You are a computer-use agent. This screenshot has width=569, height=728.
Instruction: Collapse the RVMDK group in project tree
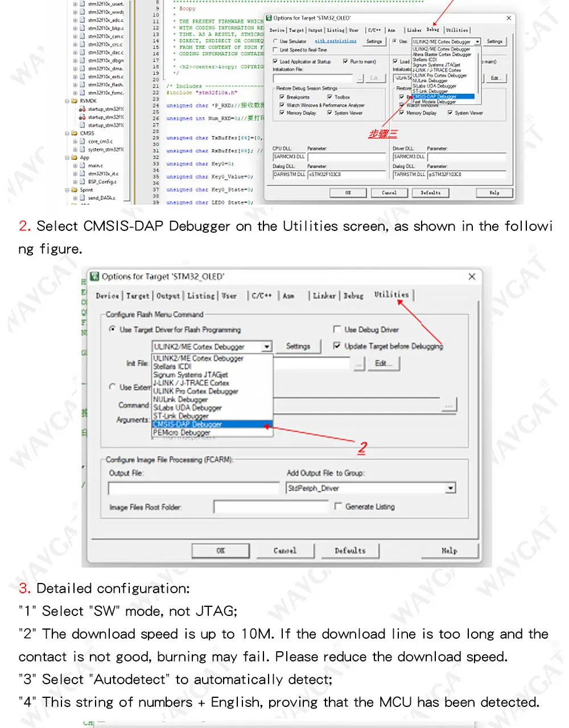67,101
